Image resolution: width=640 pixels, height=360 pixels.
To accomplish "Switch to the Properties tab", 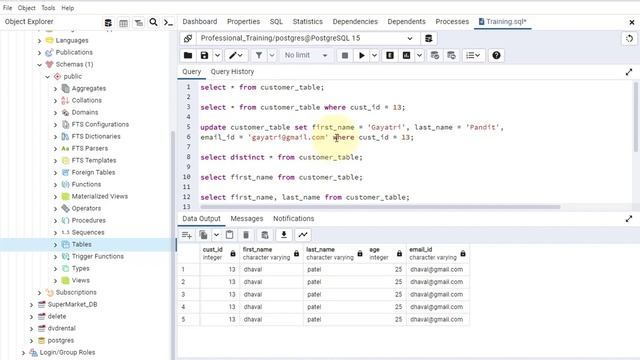I will point(243,22).
